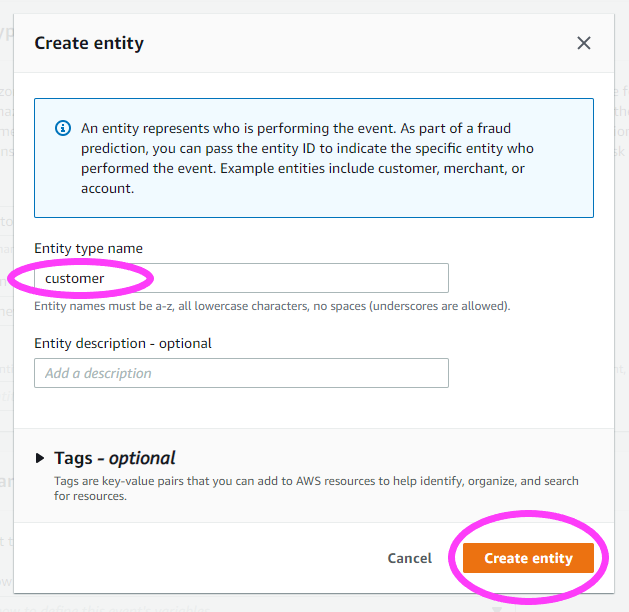Click the Create entity dialog title
Image resolution: width=629 pixels, height=612 pixels.
[89, 43]
